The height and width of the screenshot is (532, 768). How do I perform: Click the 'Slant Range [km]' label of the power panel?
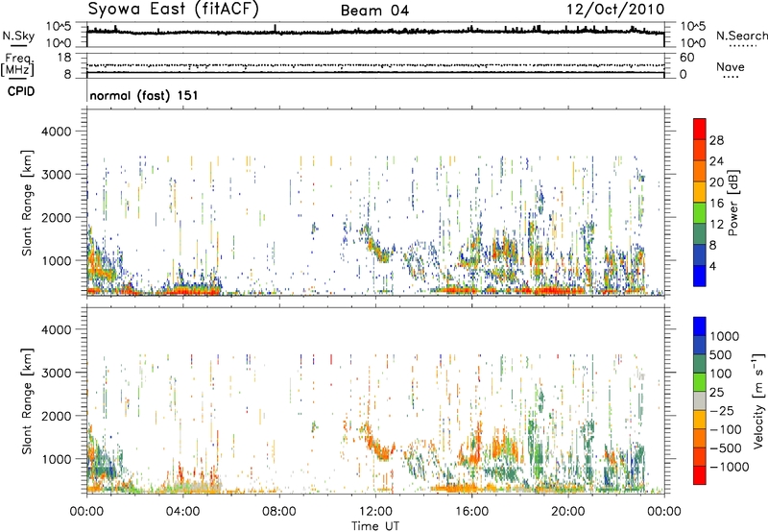(27, 203)
